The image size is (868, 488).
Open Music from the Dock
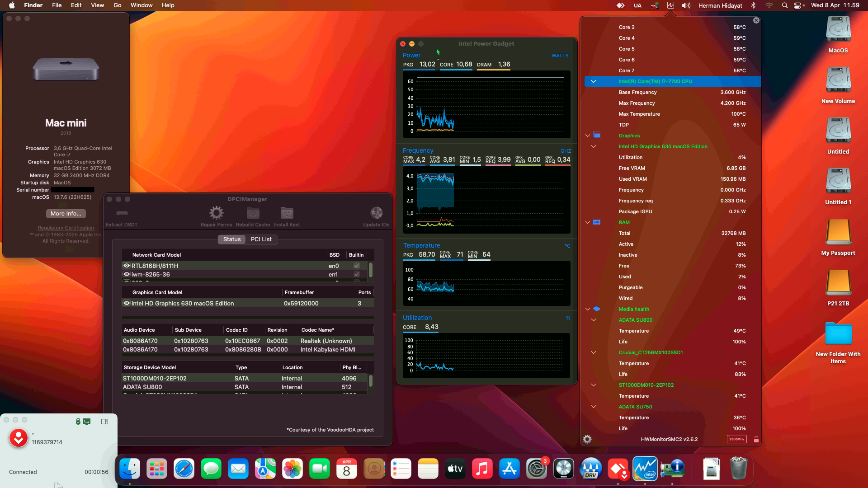pyautogui.click(x=482, y=469)
